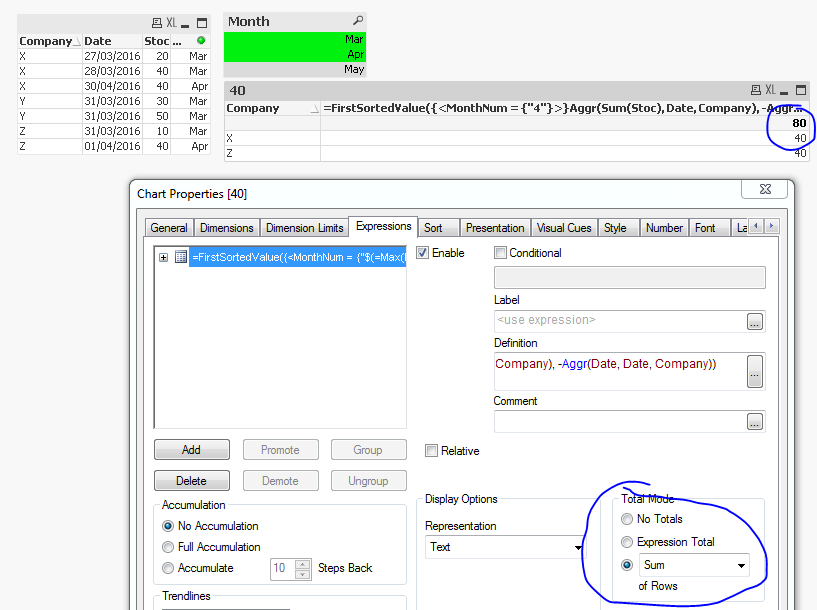Click the table icon beside the FirstSortedValue expression
Image resolution: width=817 pixels, height=610 pixels.
(x=181, y=257)
